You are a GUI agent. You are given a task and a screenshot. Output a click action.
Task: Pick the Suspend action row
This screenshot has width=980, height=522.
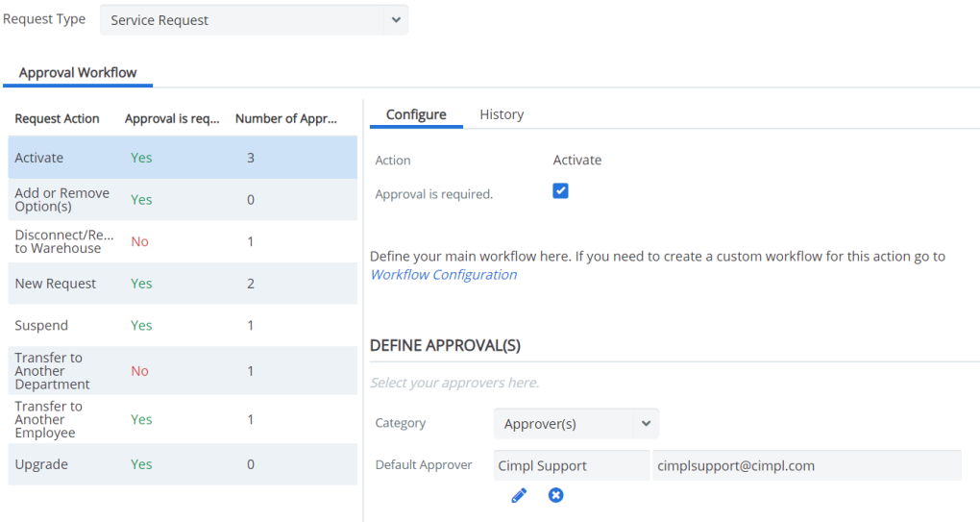[x=183, y=325]
